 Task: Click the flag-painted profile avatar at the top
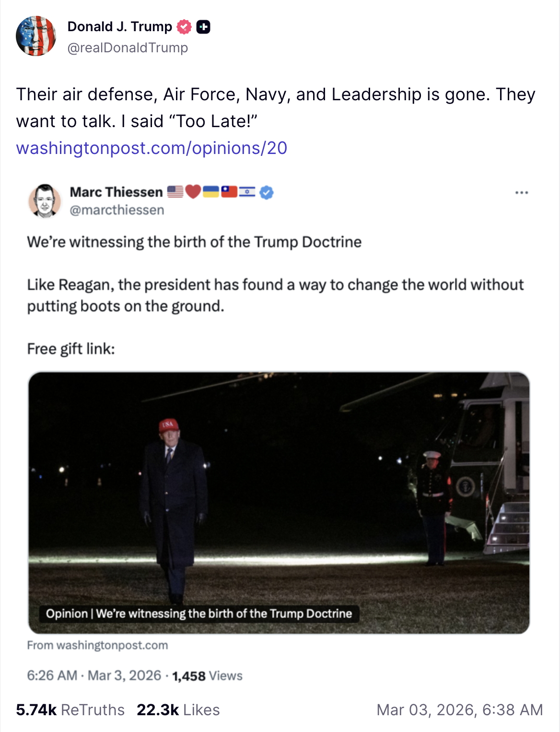pyautogui.click(x=36, y=36)
